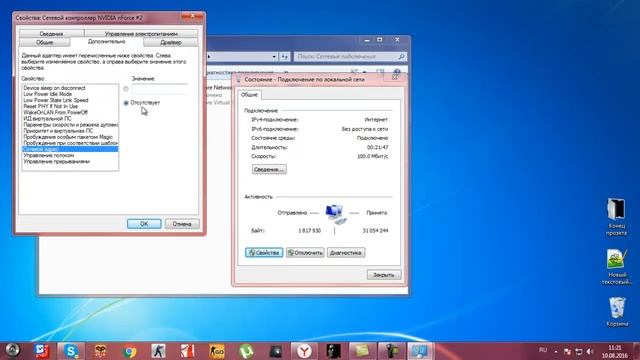Click Общие tab in status dialog
Viewport: 640px width, 360px height.
(249, 94)
